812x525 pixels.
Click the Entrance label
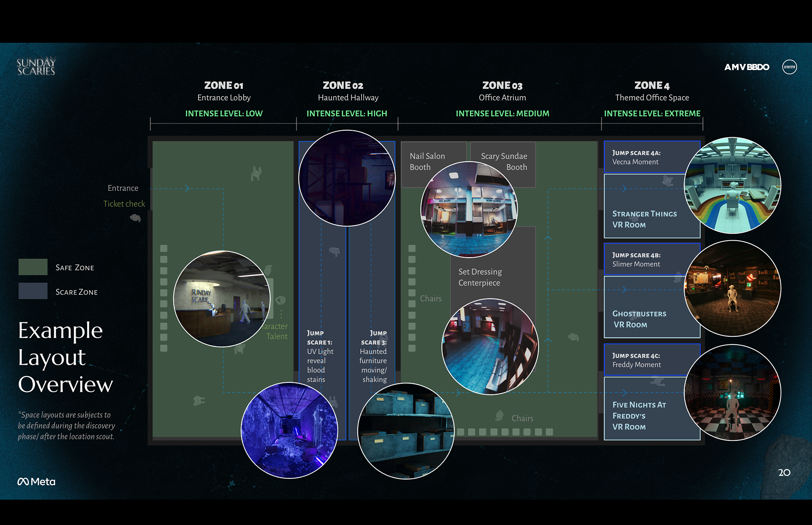click(123, 188)
